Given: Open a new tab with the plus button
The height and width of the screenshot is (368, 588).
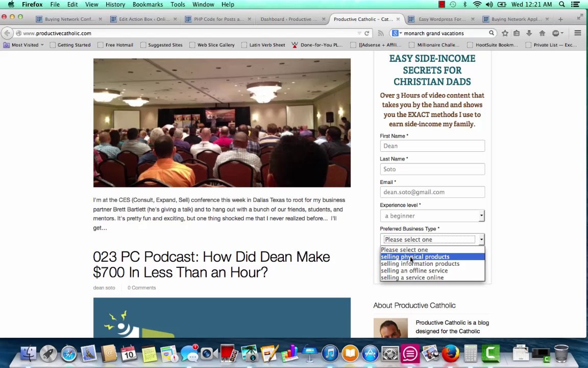Looking at the screenshot, I should pos(560,19).
